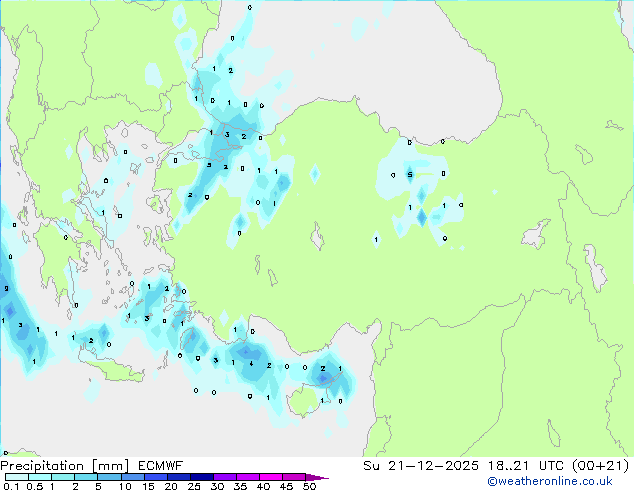Pick the 20–25 mm dark blue legend swatch
The width and height of the screenshot is (634, 490).
coord(179,477)
